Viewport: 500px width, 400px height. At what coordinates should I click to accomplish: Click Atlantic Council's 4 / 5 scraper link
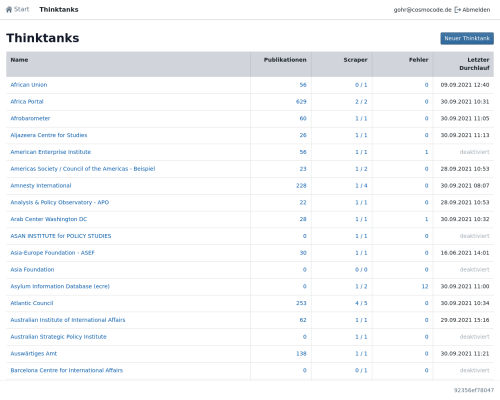click(361, 303)
